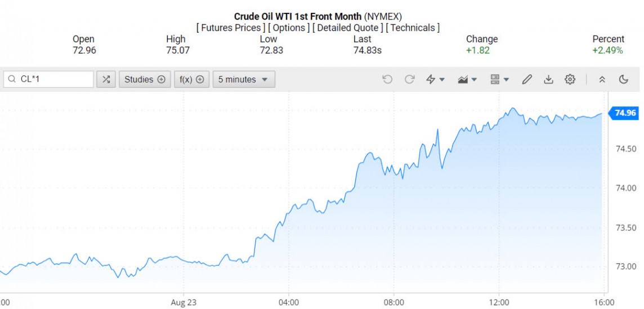
Task: Click the compare symbols shuffle icon
Action: 106,79
